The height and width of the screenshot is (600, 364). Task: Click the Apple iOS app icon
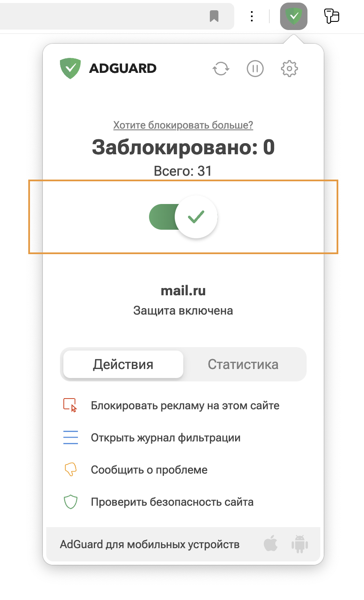pyautogui.click(x=271, y=544)
